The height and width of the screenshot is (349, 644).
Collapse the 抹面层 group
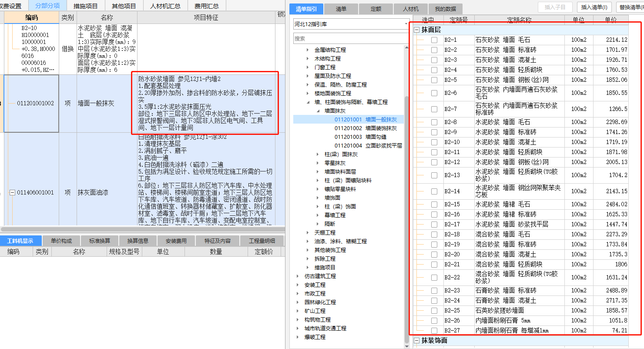417,30
